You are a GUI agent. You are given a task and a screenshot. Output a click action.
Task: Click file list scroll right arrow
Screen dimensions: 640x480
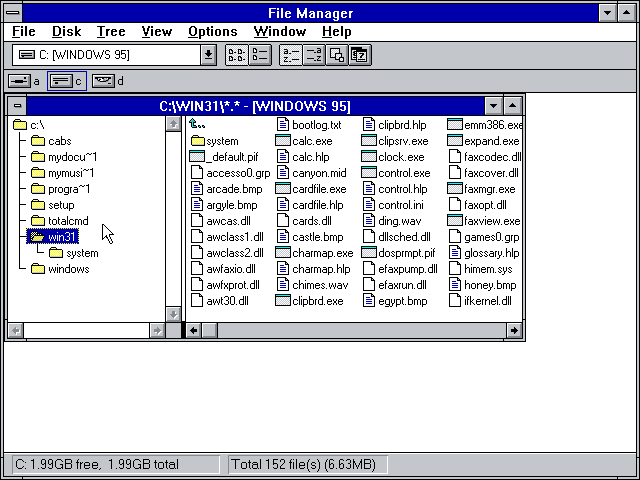[x=514, y=330]
